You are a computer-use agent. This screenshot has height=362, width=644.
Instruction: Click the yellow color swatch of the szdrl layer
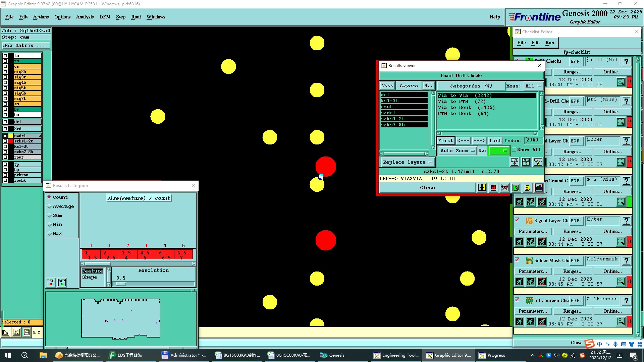(x=11, y=136)
